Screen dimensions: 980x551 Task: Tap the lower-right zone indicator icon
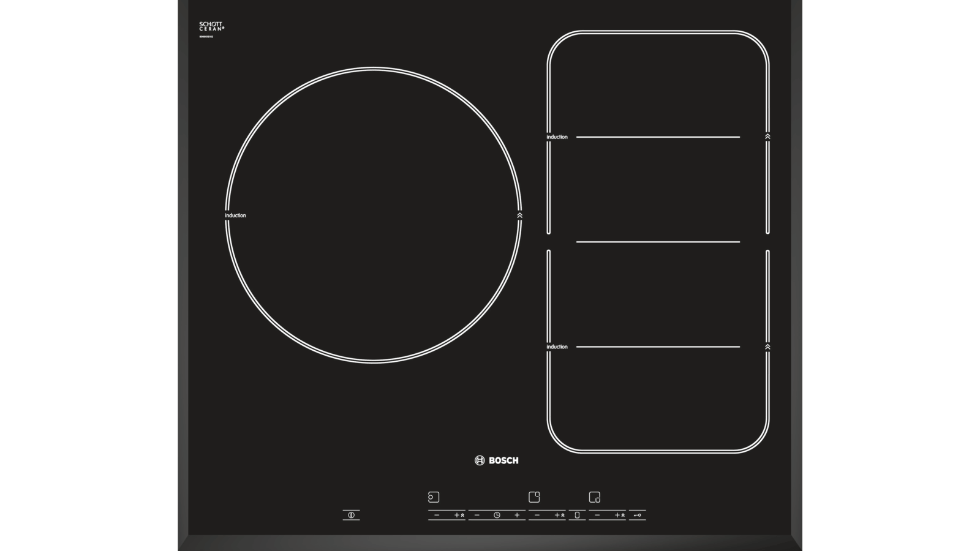coord(594,497)
